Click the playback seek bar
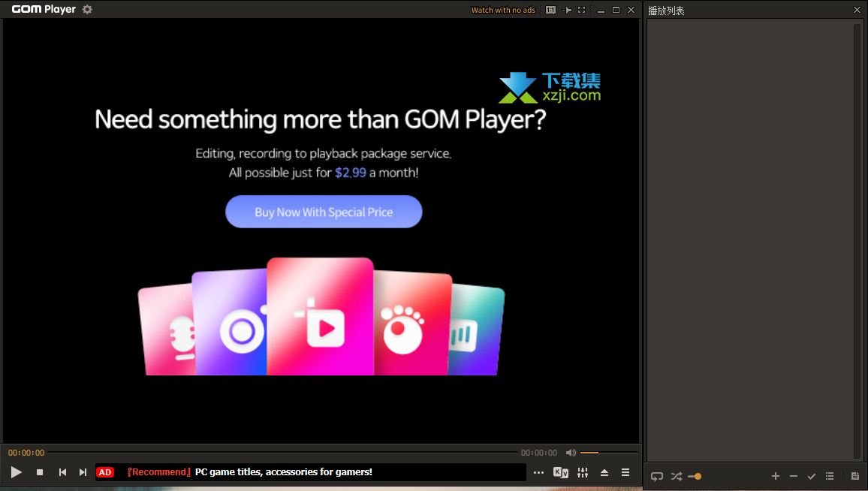Viewport: 868px width, 491px height. click(x=282, y=453)
